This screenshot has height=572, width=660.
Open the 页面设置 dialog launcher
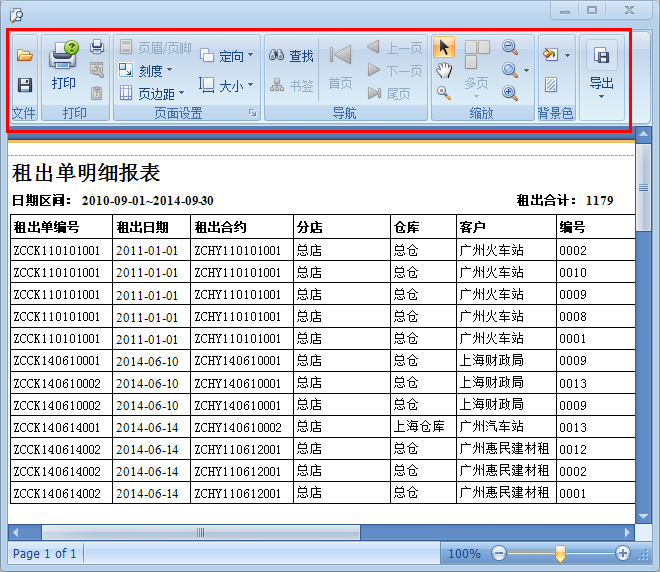pyautogui.click(x=253, y=113)
